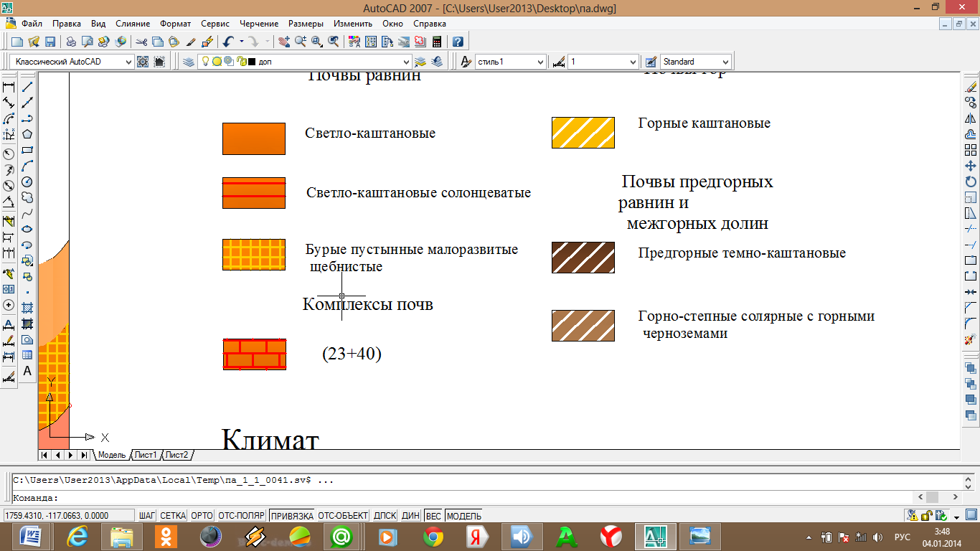980x551 pixels.
Task: Toggle ПРИВЯЗКА object snap
Action: click(x=292, y=515)
